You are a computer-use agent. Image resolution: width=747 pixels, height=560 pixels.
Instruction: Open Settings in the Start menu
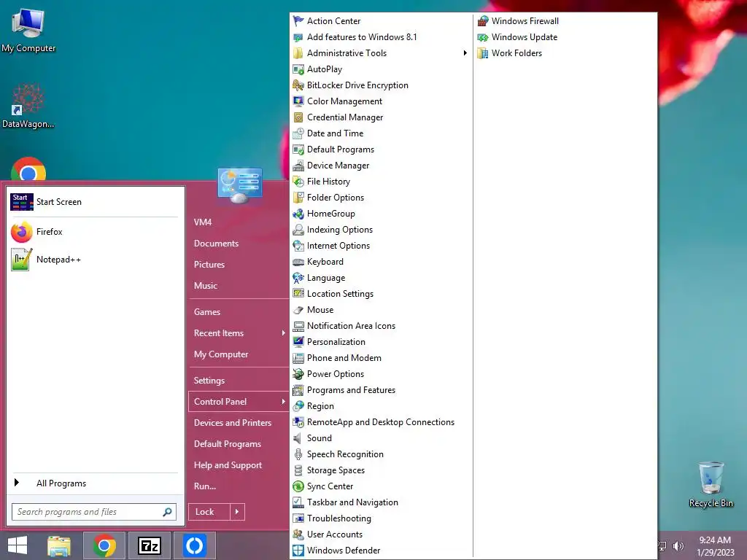209,381
